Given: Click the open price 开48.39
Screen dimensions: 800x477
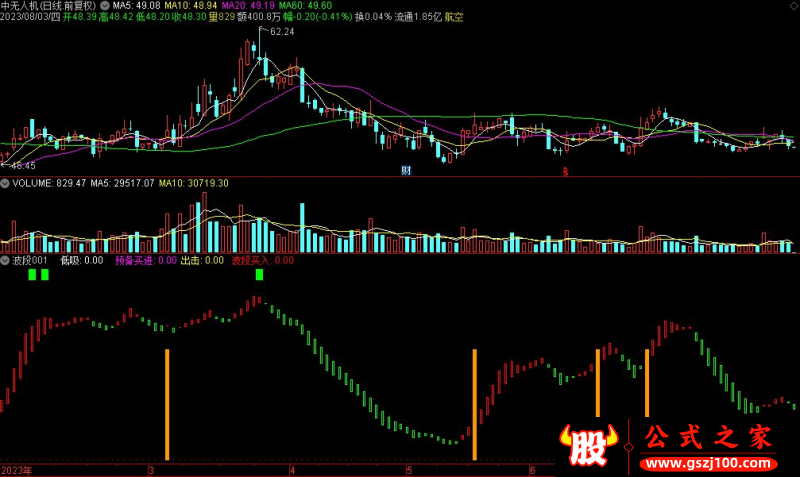Looking at the screenshot, I should point(80,17).
